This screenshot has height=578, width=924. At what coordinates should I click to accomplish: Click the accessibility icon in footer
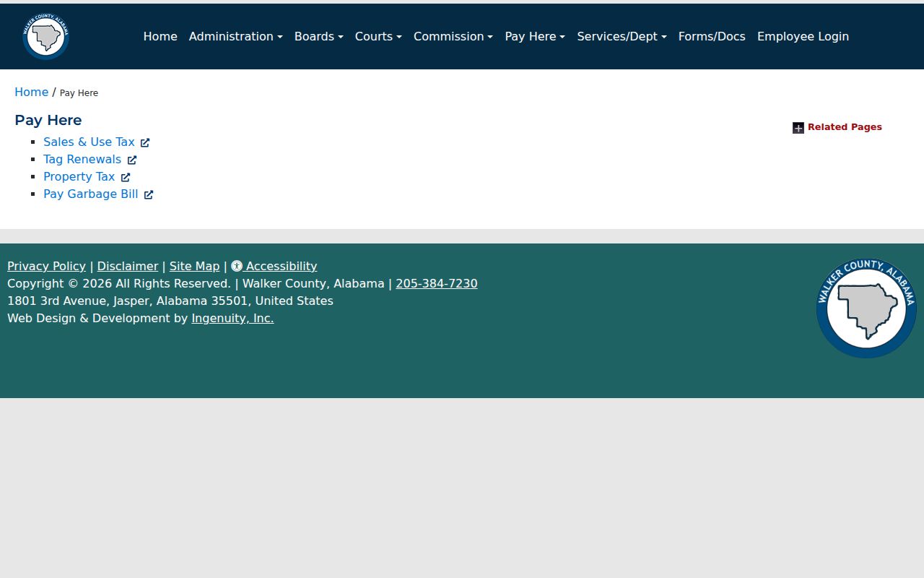tap(237, 266)
